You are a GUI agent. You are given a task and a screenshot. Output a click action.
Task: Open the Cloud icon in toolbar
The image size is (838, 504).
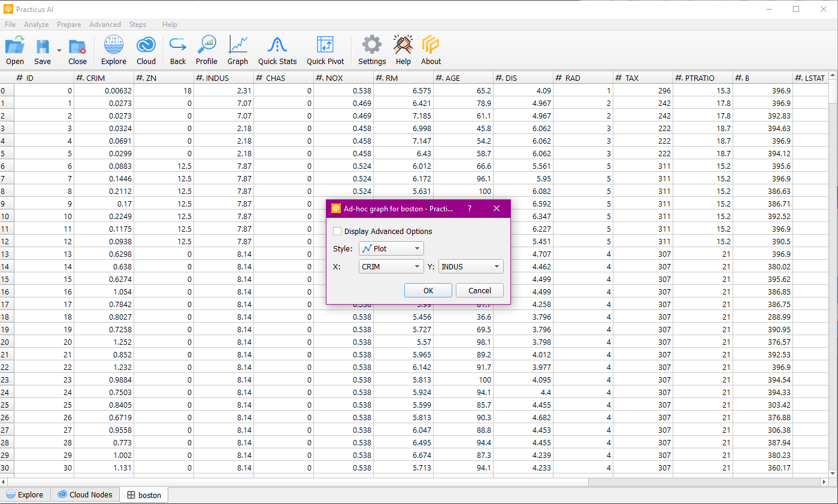pyautogui.click(x=146, y=50)
